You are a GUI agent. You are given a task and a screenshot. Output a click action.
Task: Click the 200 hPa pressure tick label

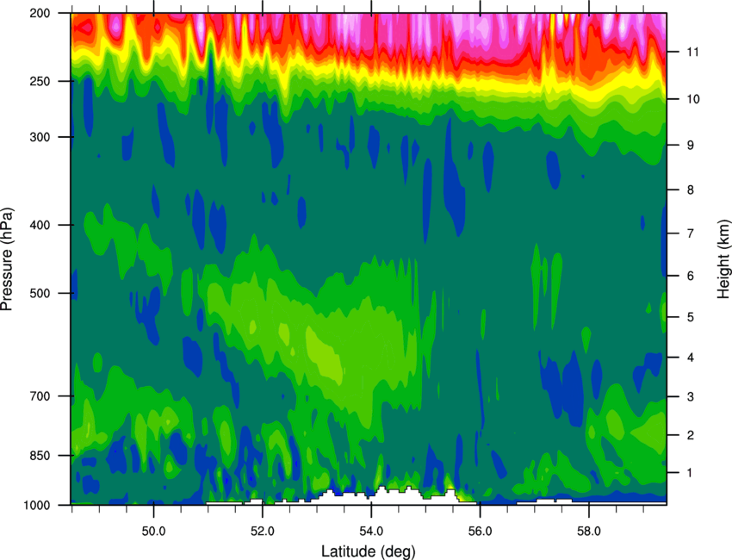pos(40,13)
